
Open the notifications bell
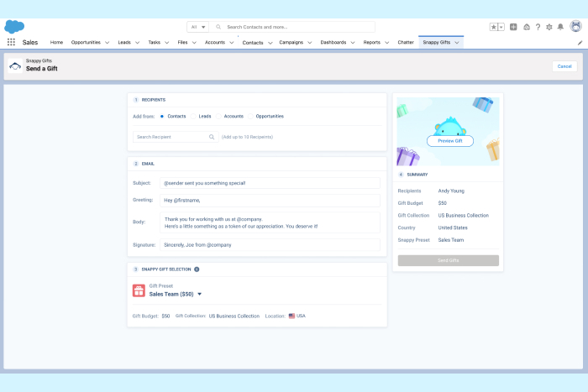[x=561, y=27]
